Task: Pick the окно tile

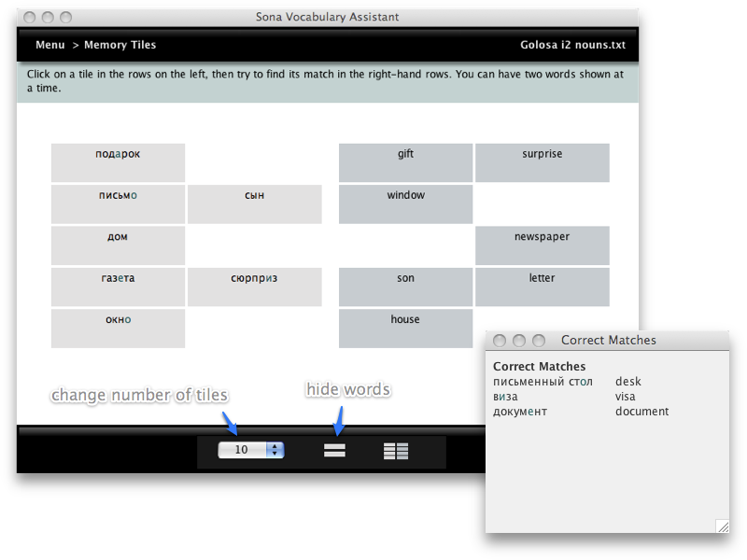Action: (x=118, y=329)
